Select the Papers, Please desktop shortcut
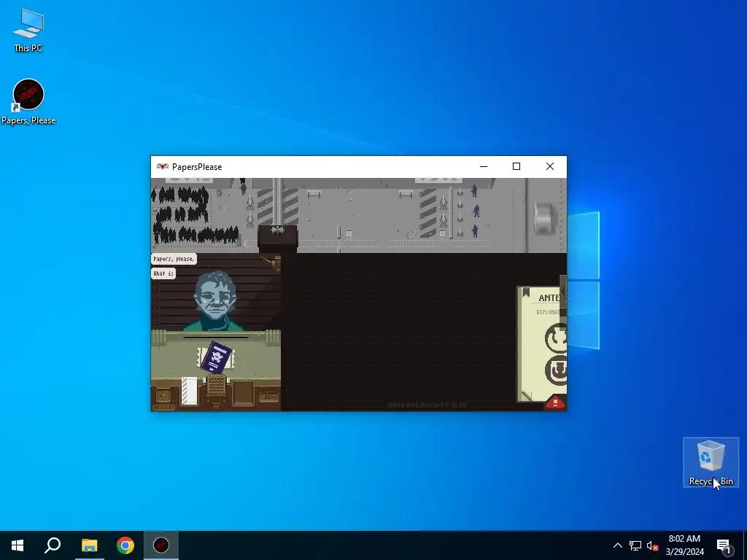This screenshot has height=560, width=747. [x=28, y=102]
